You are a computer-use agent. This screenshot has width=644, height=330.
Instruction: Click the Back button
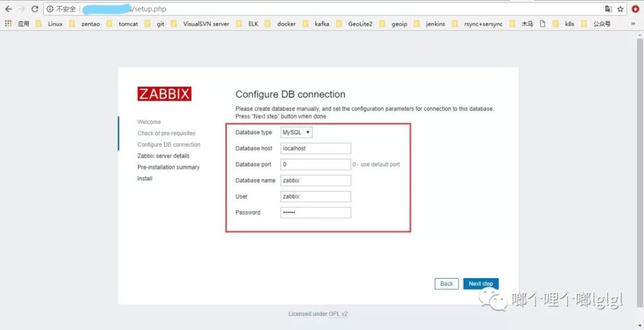pos(447,283)
